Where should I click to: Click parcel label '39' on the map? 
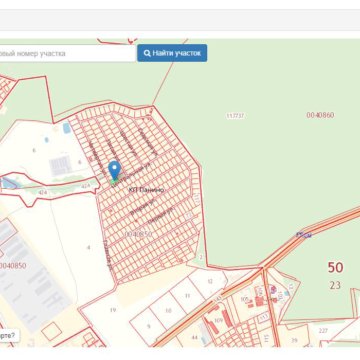coord(294,340)
